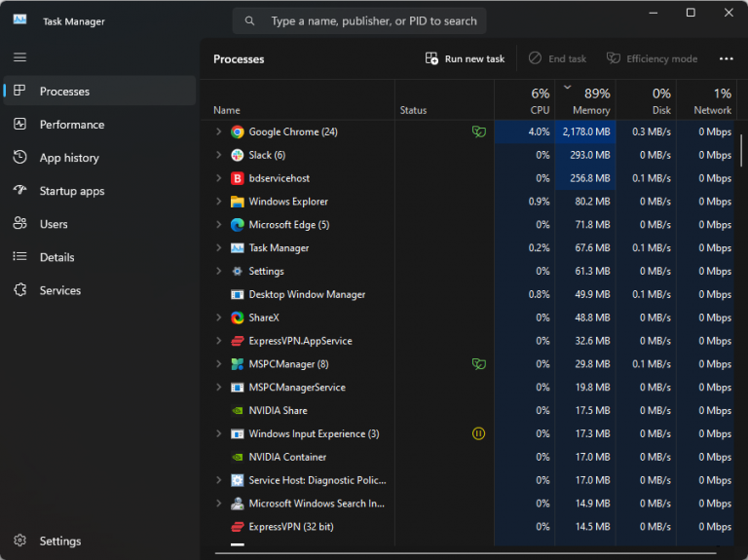Expand the ShareX process
The image size is (748, 560).
pyautogui.click(x=218, y=317)
